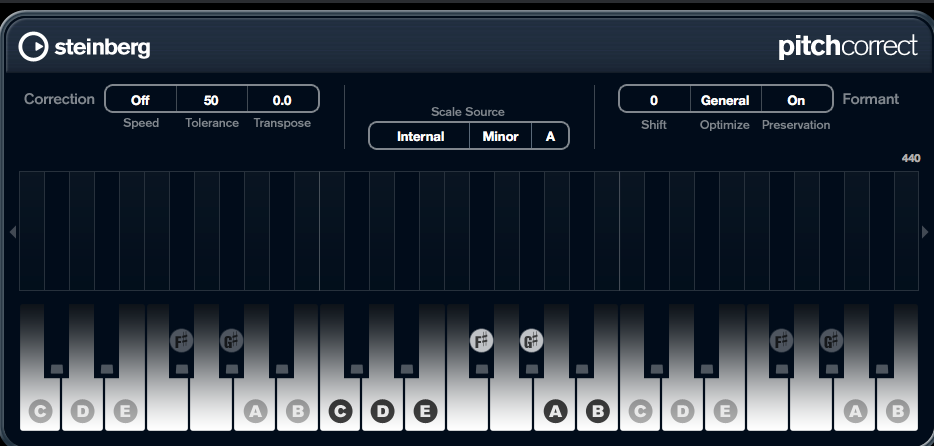Click the Formant Shift value 0
The width and height of the screenshot is (934, 446).
654,100
